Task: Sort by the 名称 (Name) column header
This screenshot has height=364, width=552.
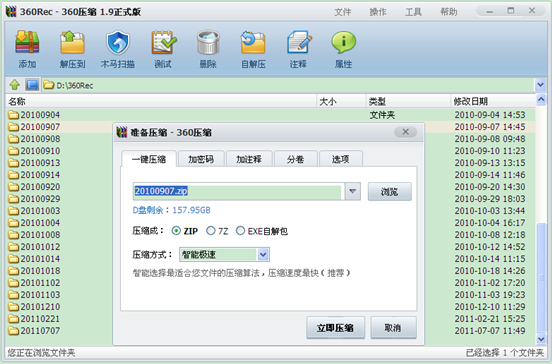Action: click(x=161, y=101)
